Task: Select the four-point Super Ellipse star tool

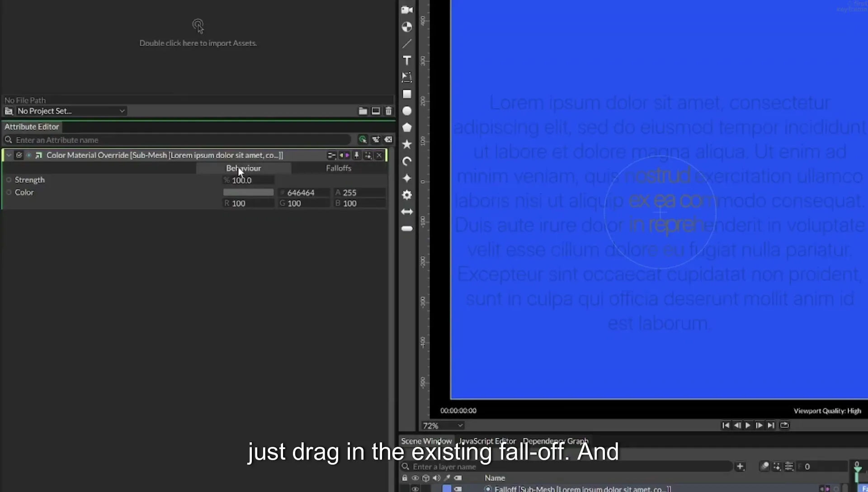Action: pyautogui.click(x=407, y=178)
